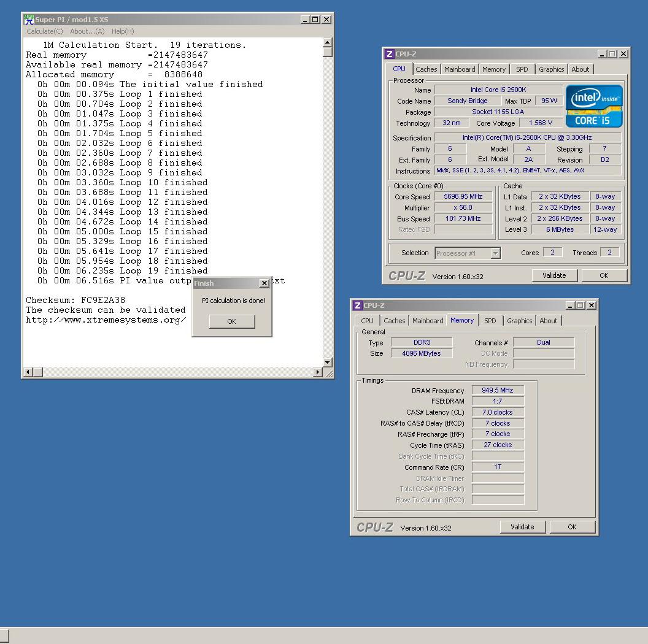Click the Package value Socket 1155 LGA

498,112
